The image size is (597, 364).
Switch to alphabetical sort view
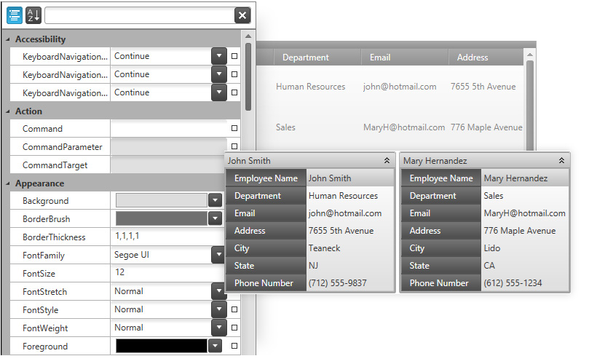click(33, 15)
